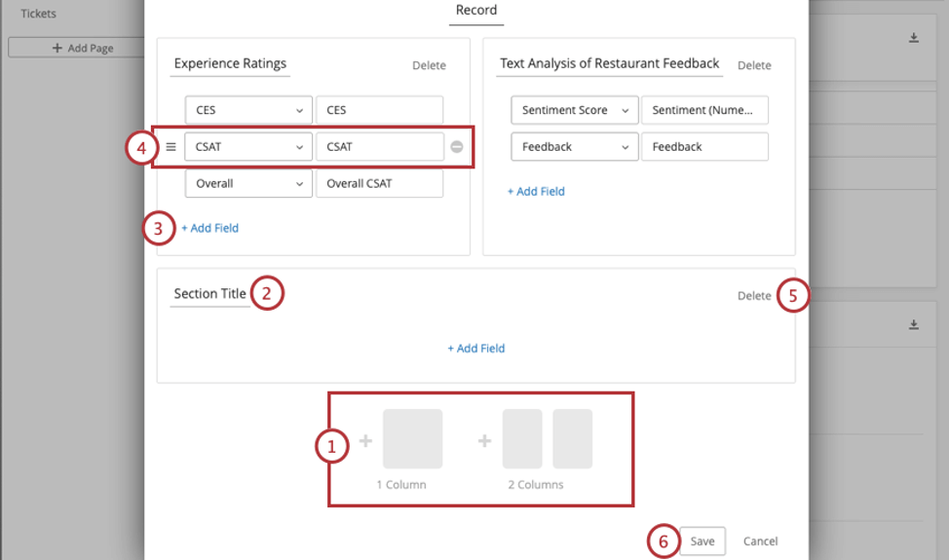
Task: Add Field under Experience Ratings
Action: (209, 228)
